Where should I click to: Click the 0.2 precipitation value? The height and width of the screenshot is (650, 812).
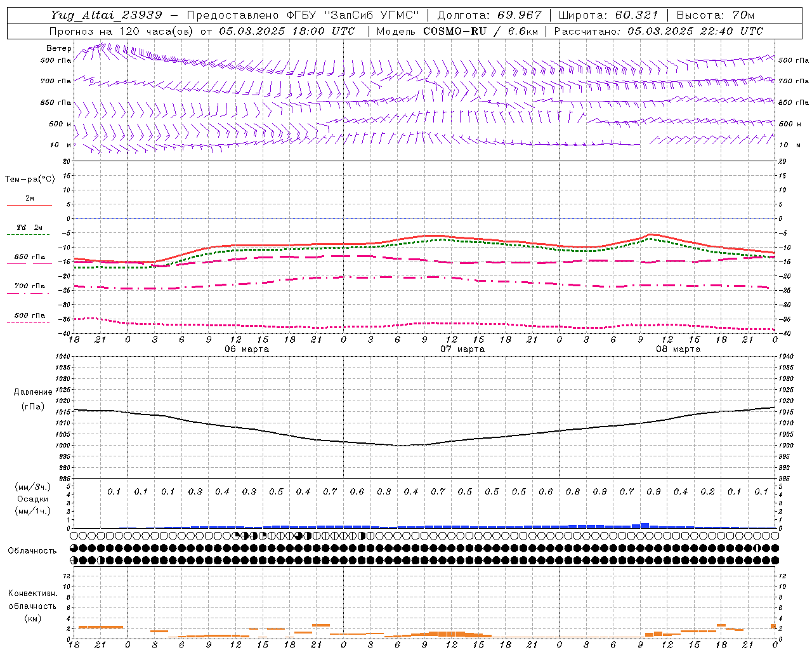707,491
